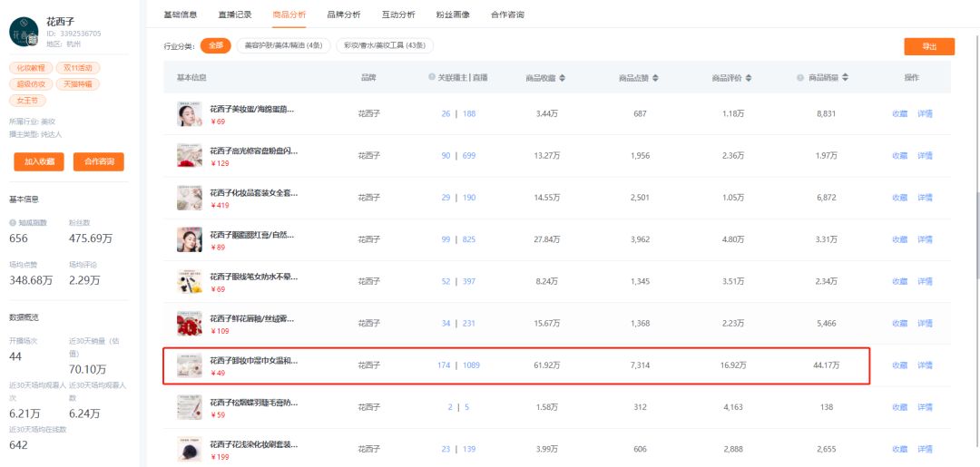Click 详情 in the ¥89 product row
The height and width of the screenshot is (467, 980).
pyautogui.click(x=925, y=239)
